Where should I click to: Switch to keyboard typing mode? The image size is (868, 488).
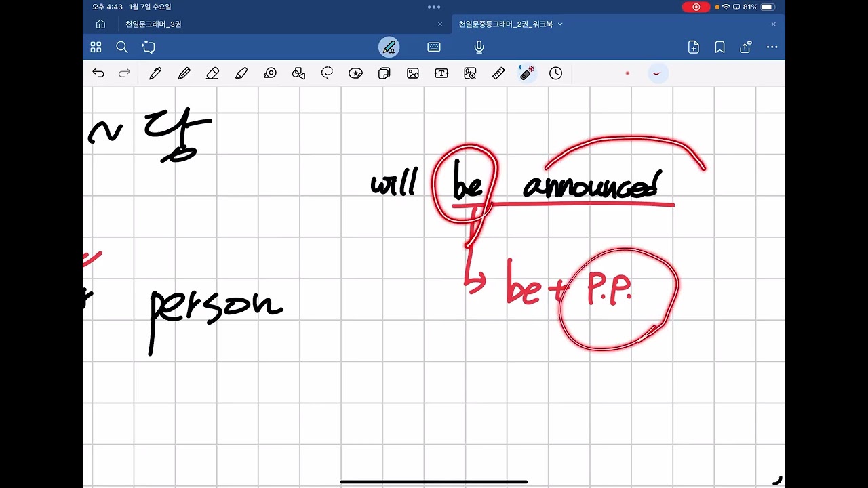click(434, 47)
